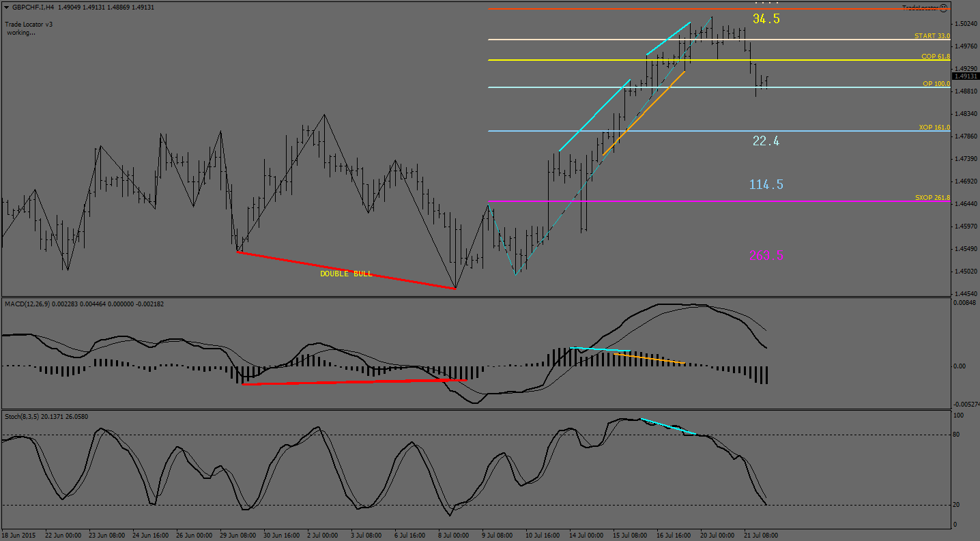Click the light blue 114.5 value

[x=766, y=184]
